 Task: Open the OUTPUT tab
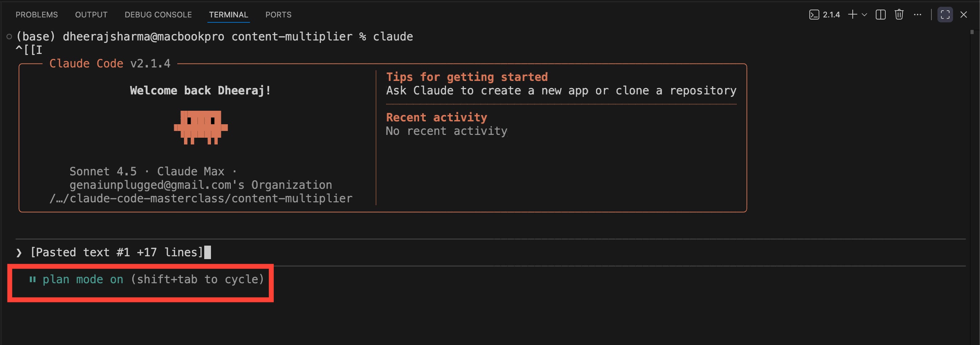tap(91, 15)
